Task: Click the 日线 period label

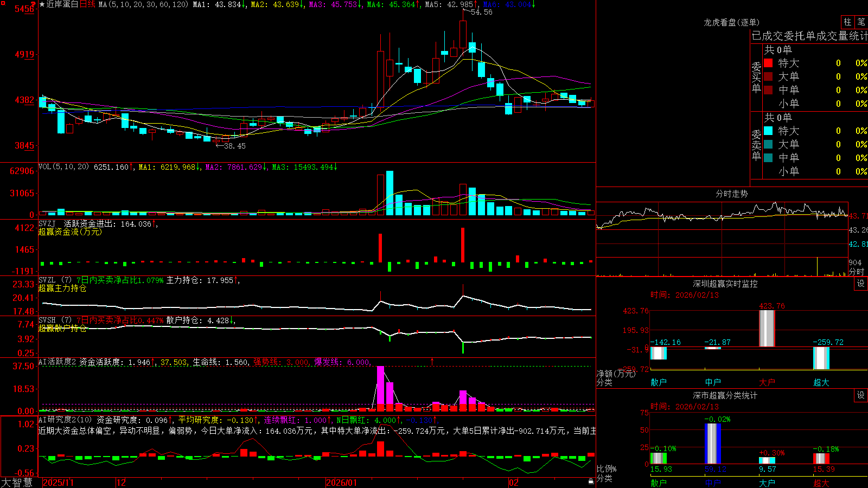Action: (x=87, y=4)
